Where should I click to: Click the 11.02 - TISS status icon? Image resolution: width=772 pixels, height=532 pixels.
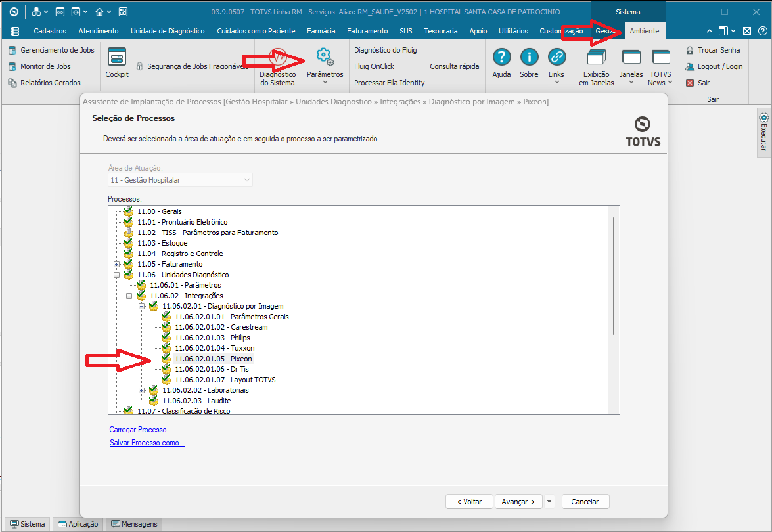tap(129, 233)
